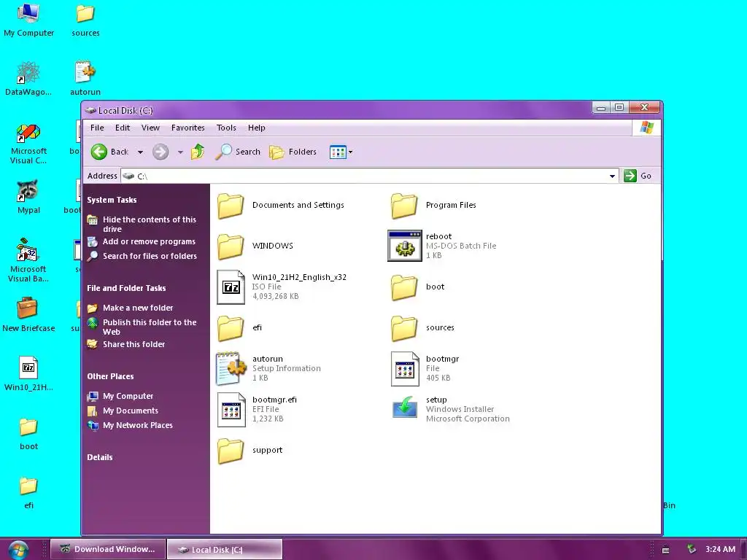Click the Safely Remove Hardware tray icon

coord(692,550)
